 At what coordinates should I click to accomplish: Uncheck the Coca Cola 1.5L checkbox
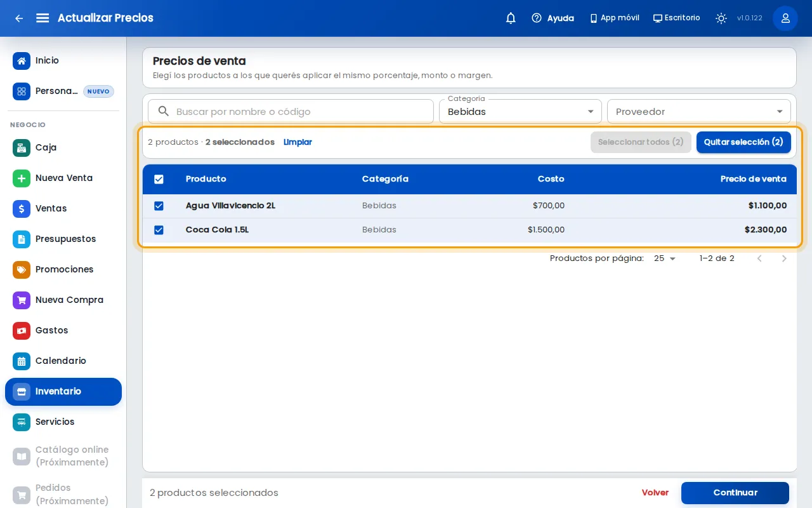pos(159,230)
